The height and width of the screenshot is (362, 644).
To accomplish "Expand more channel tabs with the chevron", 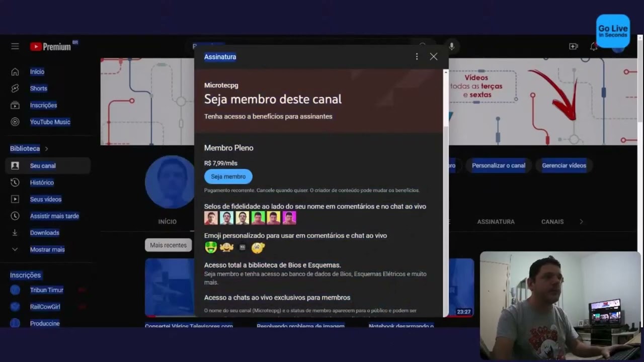I will [582, 222].
